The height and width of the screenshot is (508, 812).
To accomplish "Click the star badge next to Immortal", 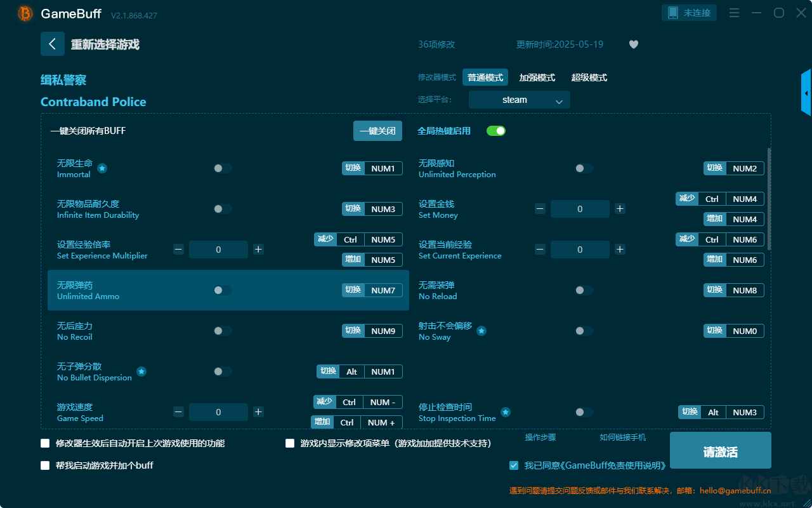I will 102,168.
